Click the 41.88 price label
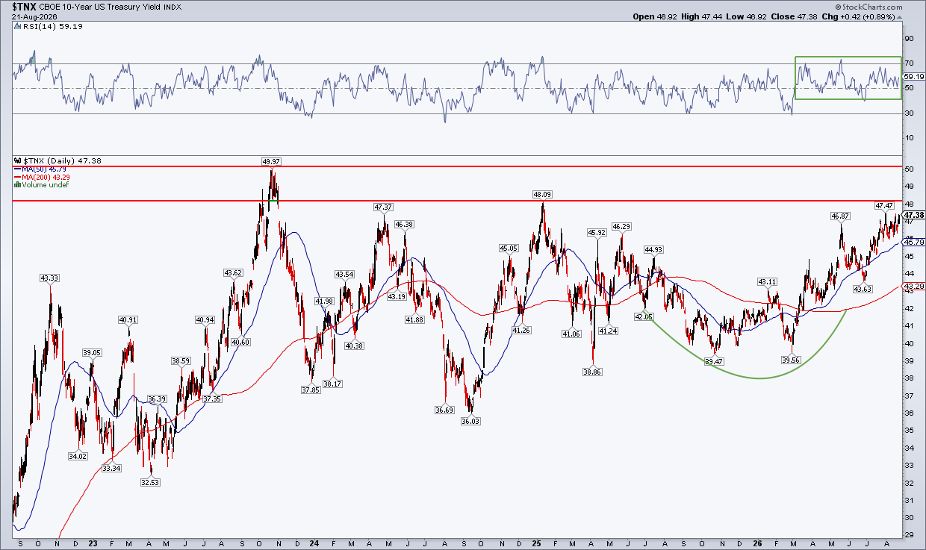Screen dimensions: 926x550 coord(415,320)
